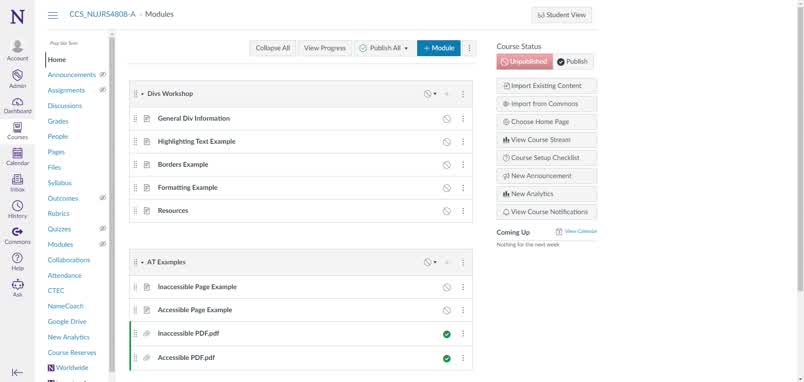Screen dimensions: 804x382
Task: Click the course navigation scrollbar
Action: 112,205
